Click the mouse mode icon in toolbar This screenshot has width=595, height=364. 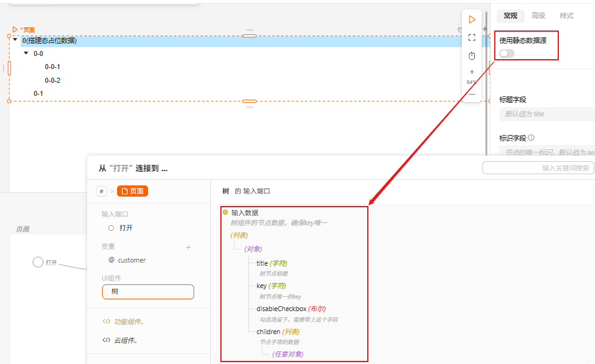point(472,56)
